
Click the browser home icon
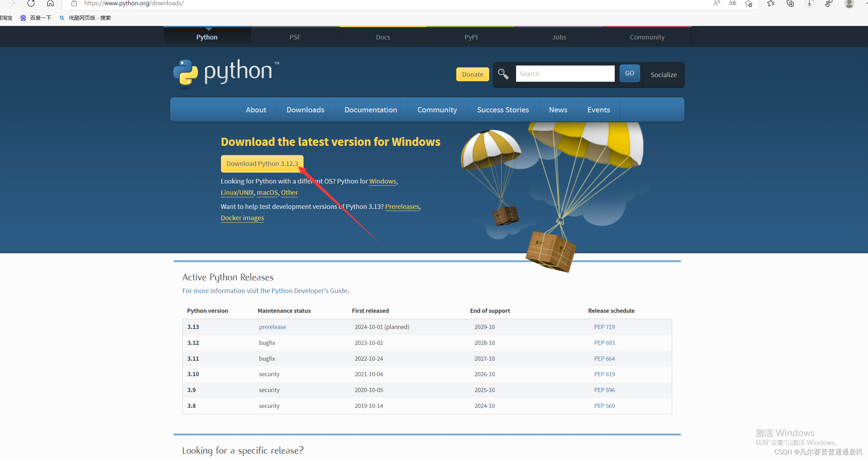coord(50,4)
